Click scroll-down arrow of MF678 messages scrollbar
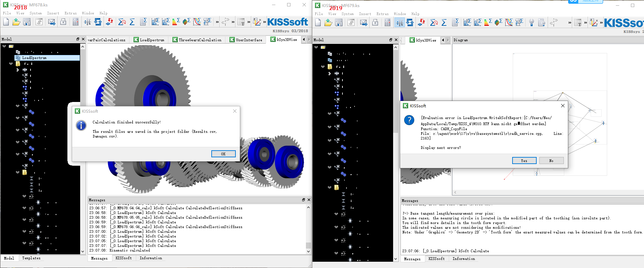Image resolution: width=644 pixels, height=268 pixels. (x=308, y=251)
